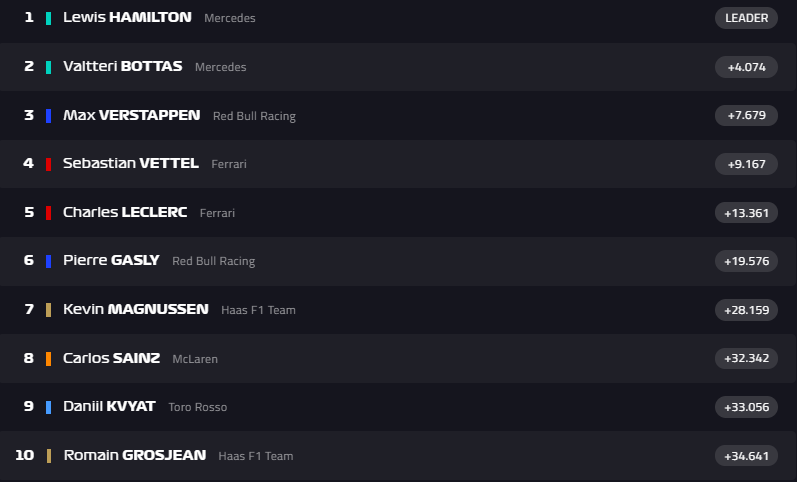Click the +13.361 gap badge
797x482 pixels.
pyautogui.click(x=746, y=212)
